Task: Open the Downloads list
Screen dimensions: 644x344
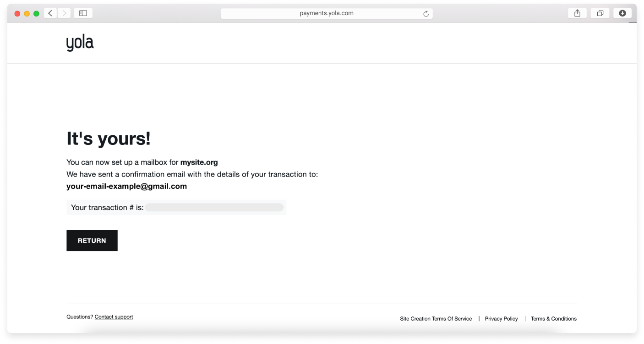Action: 622,13
